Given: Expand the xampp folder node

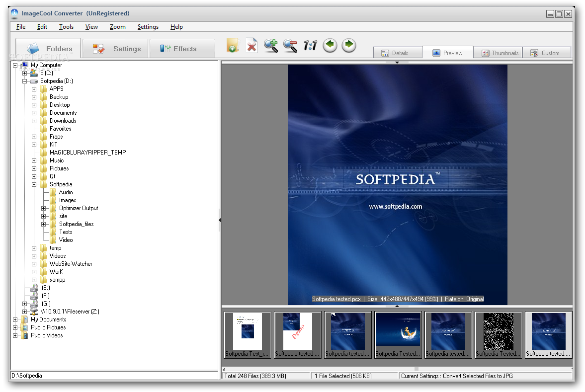Looking at the screenshot, I should click(x=34, y=280).
